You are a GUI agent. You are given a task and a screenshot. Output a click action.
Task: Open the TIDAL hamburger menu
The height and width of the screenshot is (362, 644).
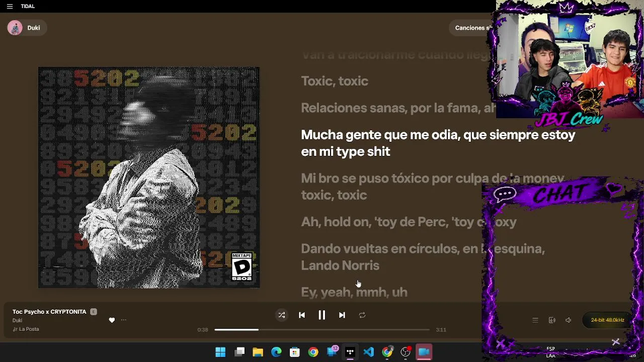10,7
